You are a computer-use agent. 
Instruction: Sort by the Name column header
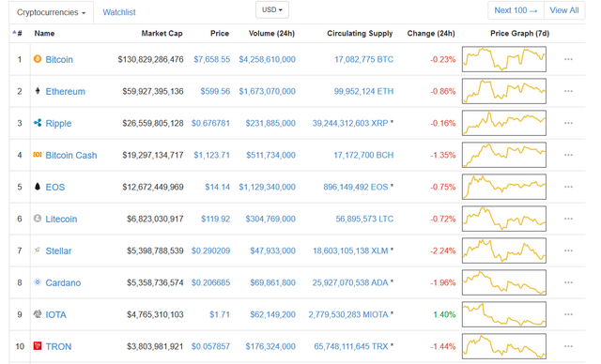pyautogui.click(x=44, y=33)
